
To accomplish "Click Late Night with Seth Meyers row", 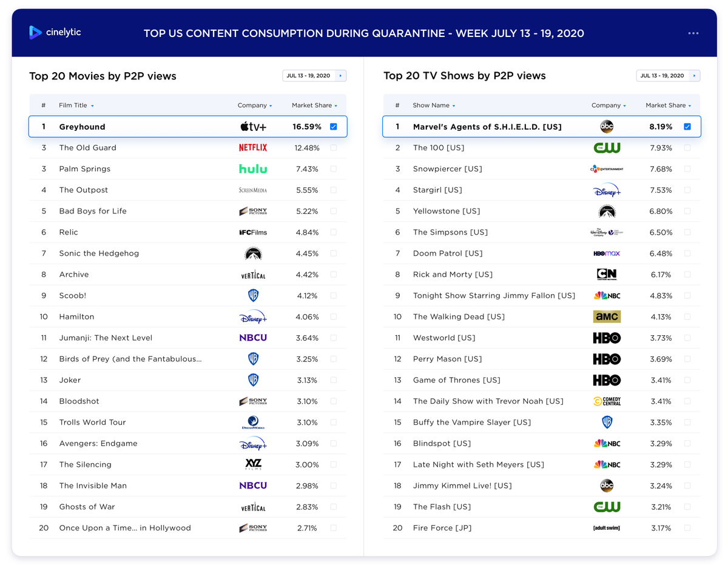I will tap(542, 464).
